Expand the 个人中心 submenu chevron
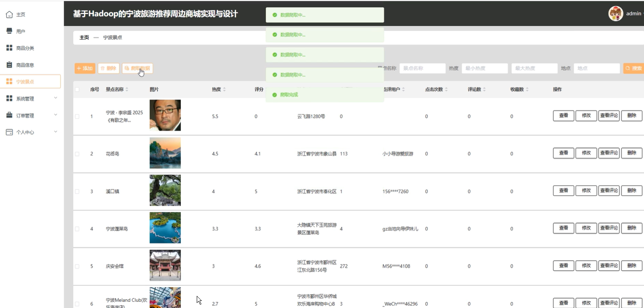 pos(55,131)
